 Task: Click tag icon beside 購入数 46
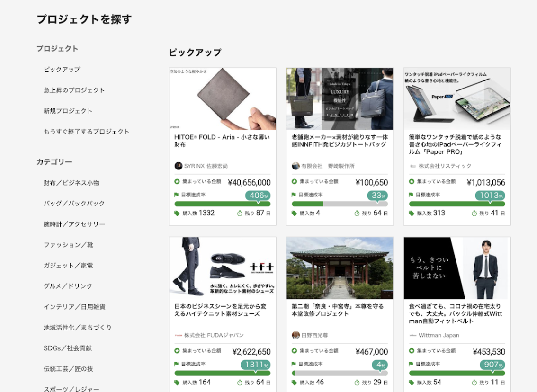point(294,383)
